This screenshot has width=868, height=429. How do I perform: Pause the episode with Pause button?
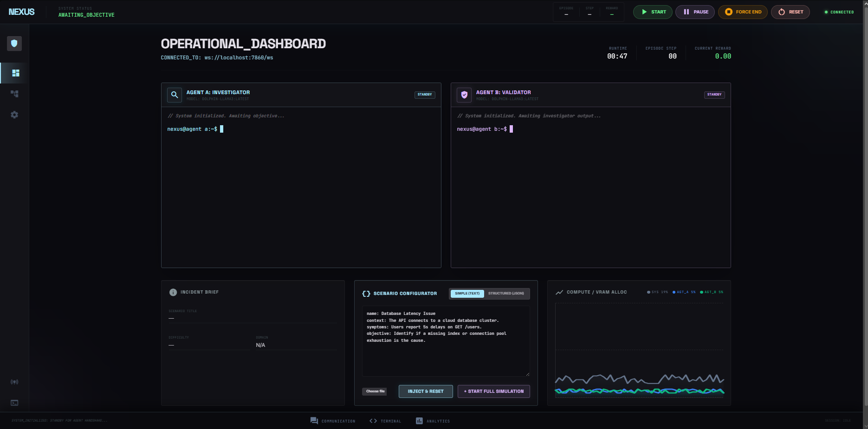pos(695,12)
